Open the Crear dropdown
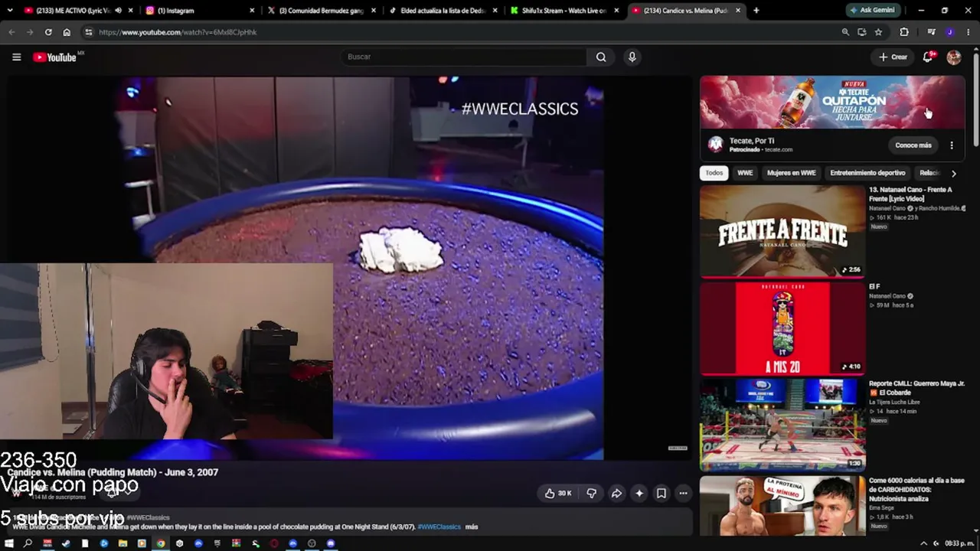 pos(893,57)
